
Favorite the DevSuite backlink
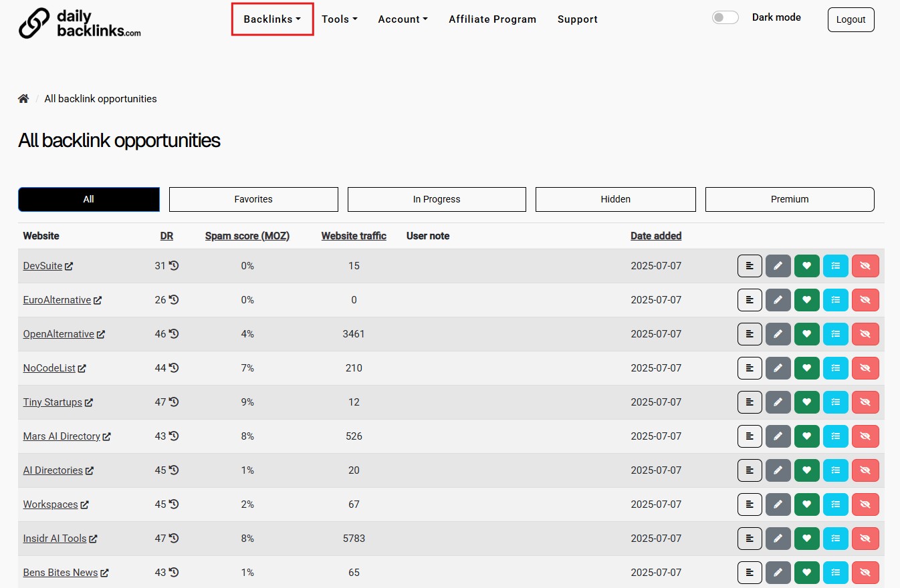click(x=806, y=266)
